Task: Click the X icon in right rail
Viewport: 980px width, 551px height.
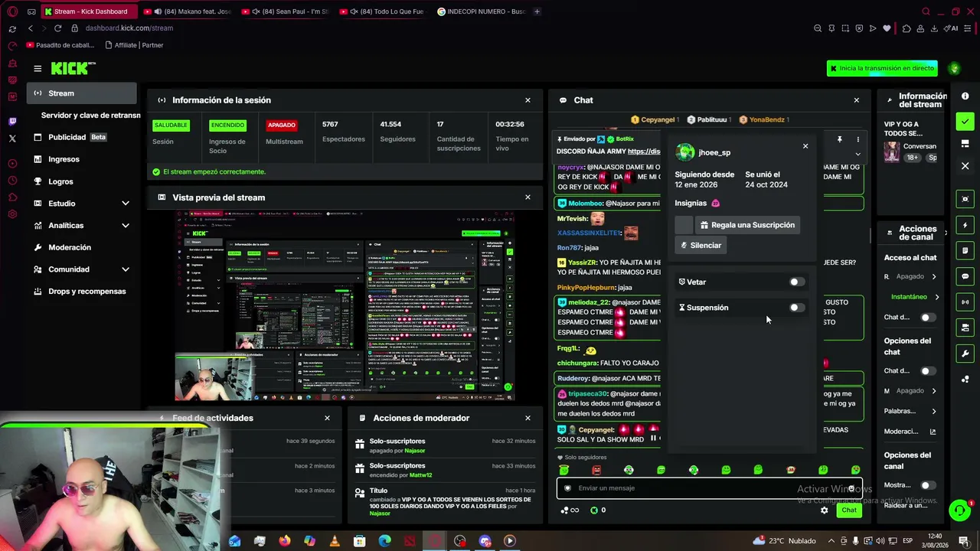Action: [965, 165]
